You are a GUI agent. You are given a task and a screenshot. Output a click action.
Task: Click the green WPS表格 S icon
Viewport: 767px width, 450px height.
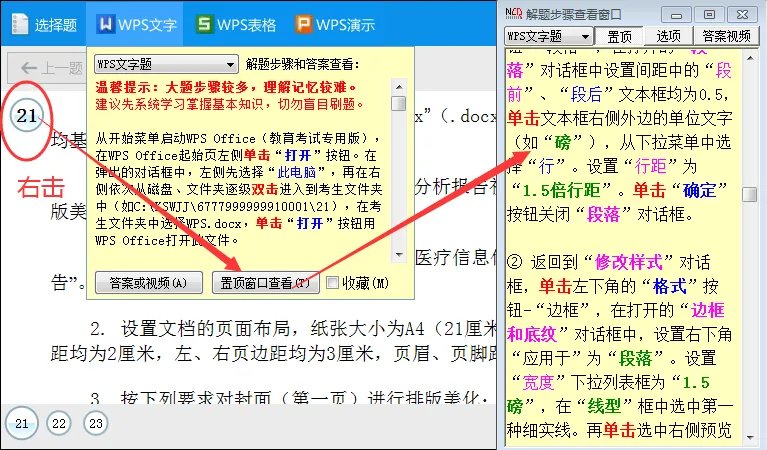(204, 23)
